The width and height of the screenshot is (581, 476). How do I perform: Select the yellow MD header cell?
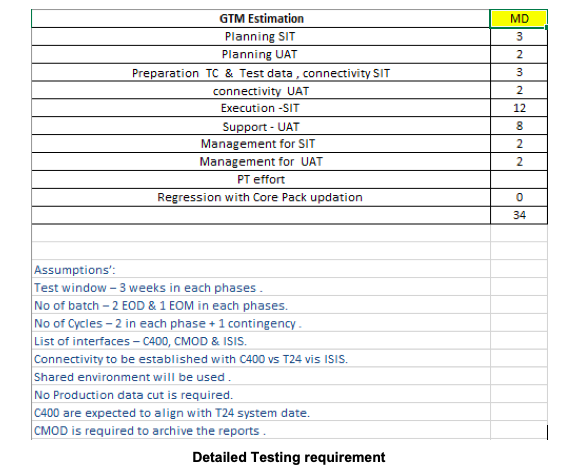tap(519, 19)
